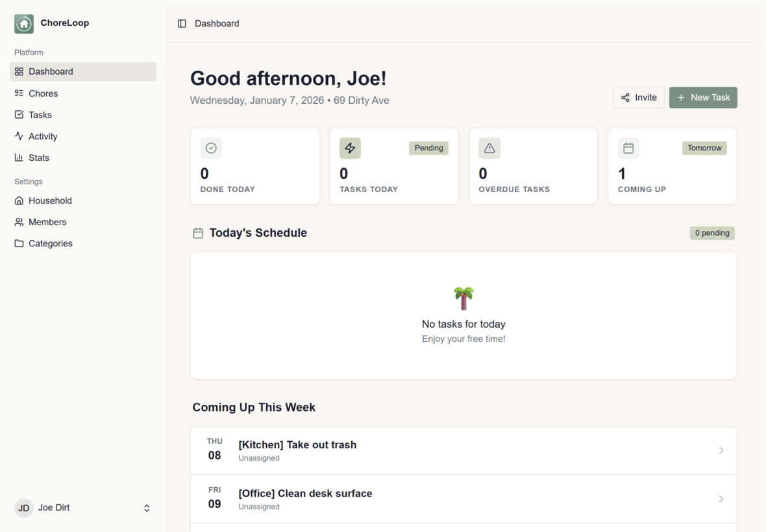The image size is (766, 532).
Task: Click the plus icon on New Task
Action: point(681,97)
